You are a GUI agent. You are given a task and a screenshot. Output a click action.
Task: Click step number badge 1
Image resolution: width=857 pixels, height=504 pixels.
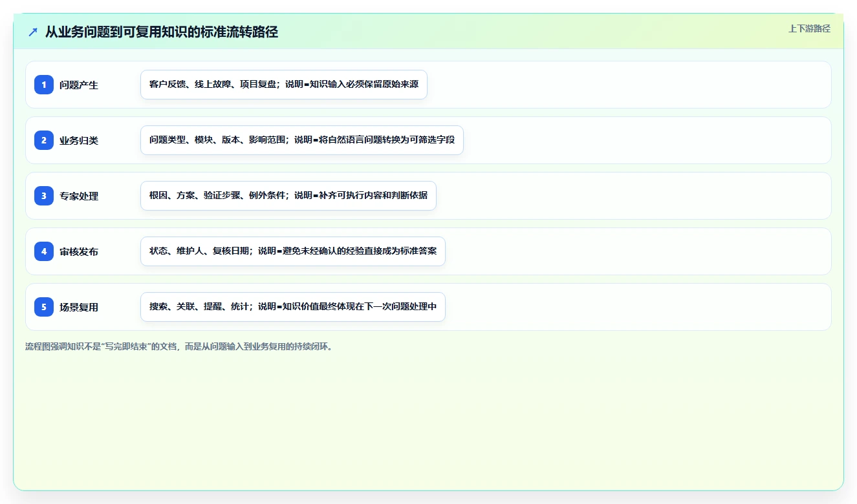(x=44, y=85)
